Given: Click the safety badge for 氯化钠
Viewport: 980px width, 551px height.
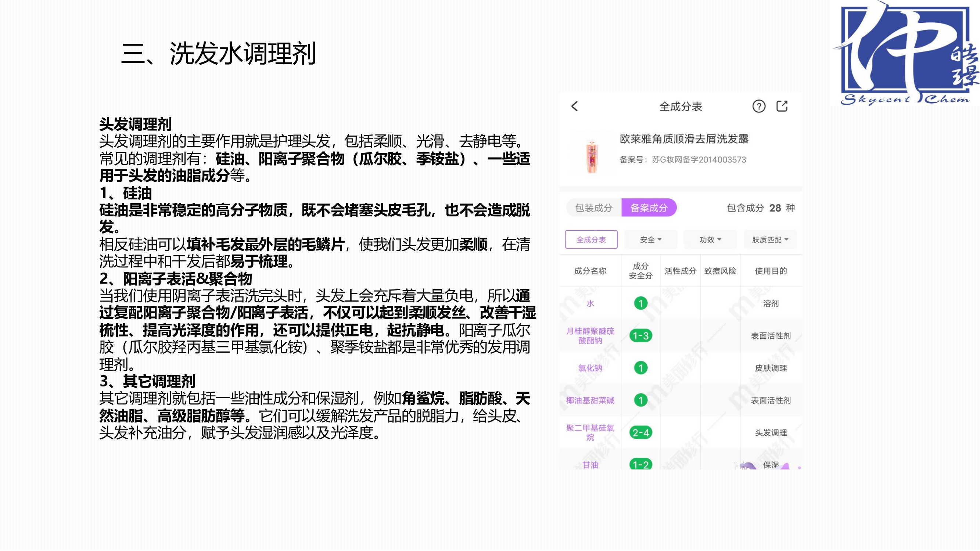Looking at the screenshot, I should (640, 368).
